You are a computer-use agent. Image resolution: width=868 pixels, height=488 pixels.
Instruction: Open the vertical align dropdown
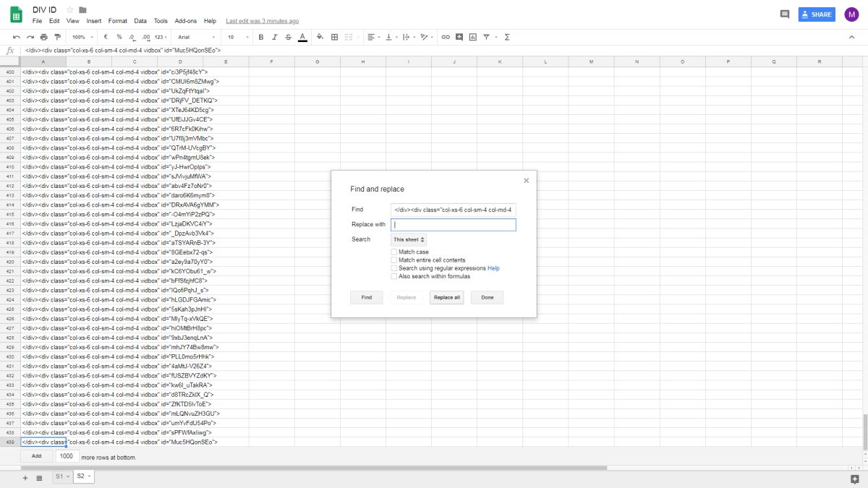pyautogui.click(x=391, y=37)
